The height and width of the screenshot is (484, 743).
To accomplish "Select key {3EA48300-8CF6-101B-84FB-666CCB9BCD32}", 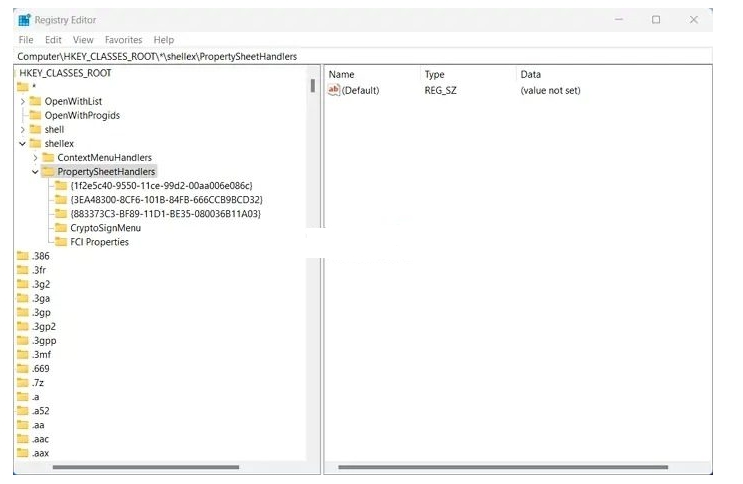I will pyautogui.click(x=166, y=200).
